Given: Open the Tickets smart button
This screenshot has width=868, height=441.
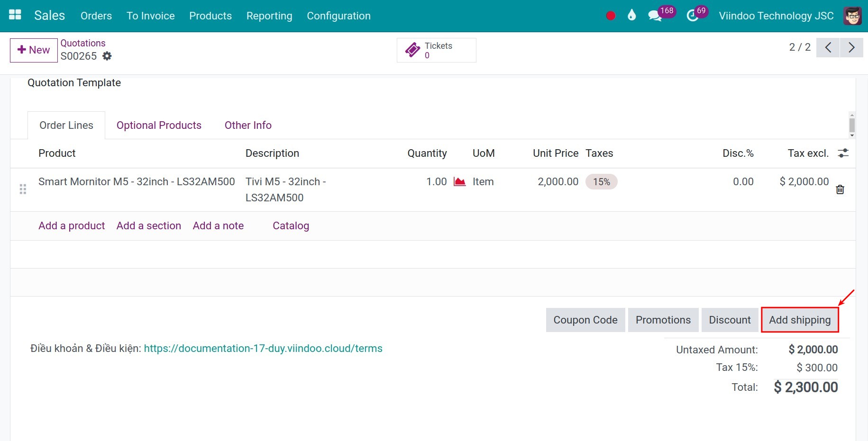Looking at the screenshot, I should [x=436, y=50].
